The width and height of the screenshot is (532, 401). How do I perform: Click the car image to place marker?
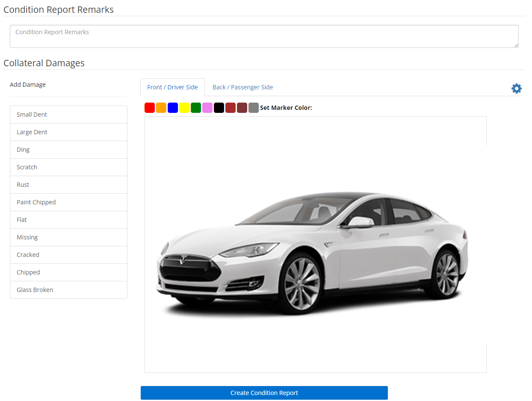[x=316, y=245]
